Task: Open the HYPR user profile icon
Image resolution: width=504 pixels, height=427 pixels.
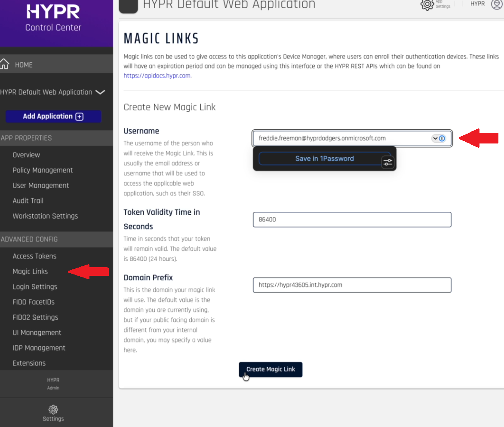Action: tap(497, 4)
